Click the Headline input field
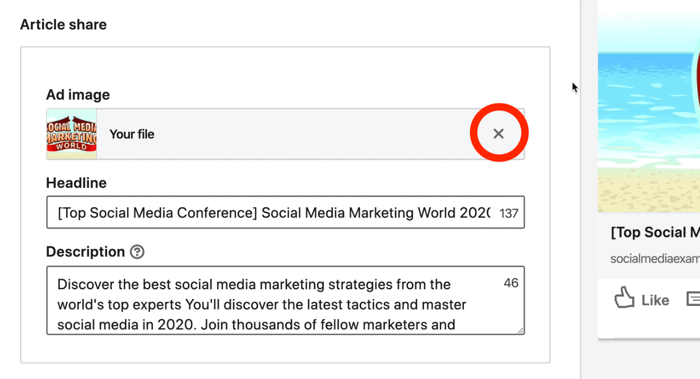 285,212
